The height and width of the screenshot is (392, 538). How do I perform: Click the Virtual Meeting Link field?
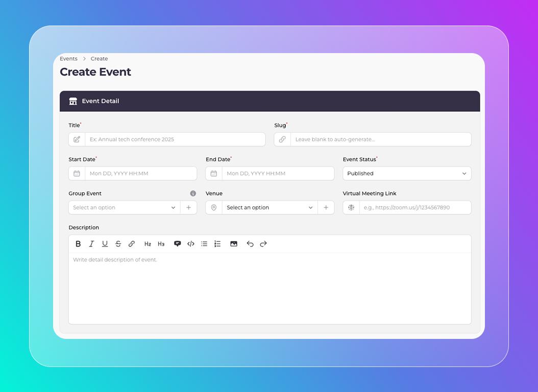[x=414, y=208]
